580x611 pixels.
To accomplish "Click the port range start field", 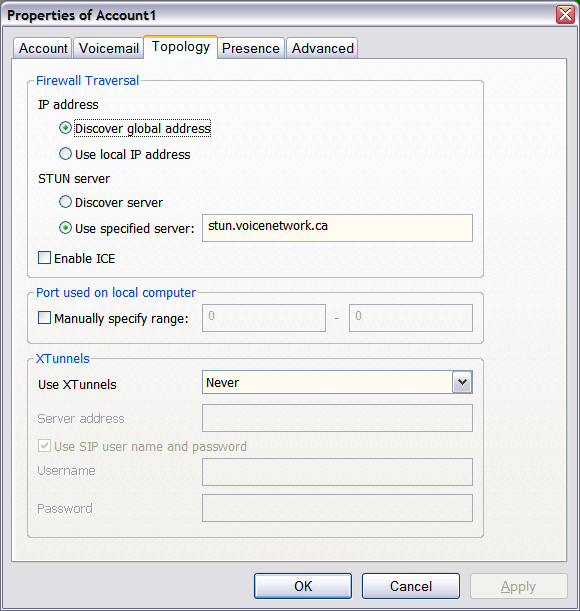I will pyautogui.click(x=264, y=318).
